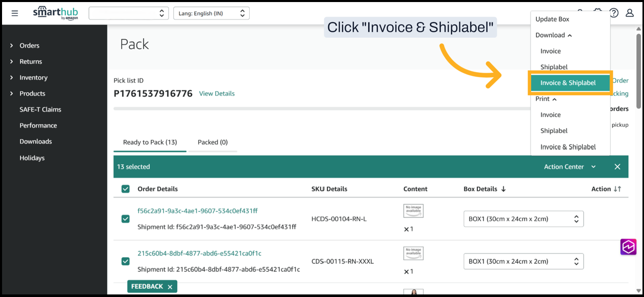Select Invoice & Shiplabel under Download

(568, 83)
